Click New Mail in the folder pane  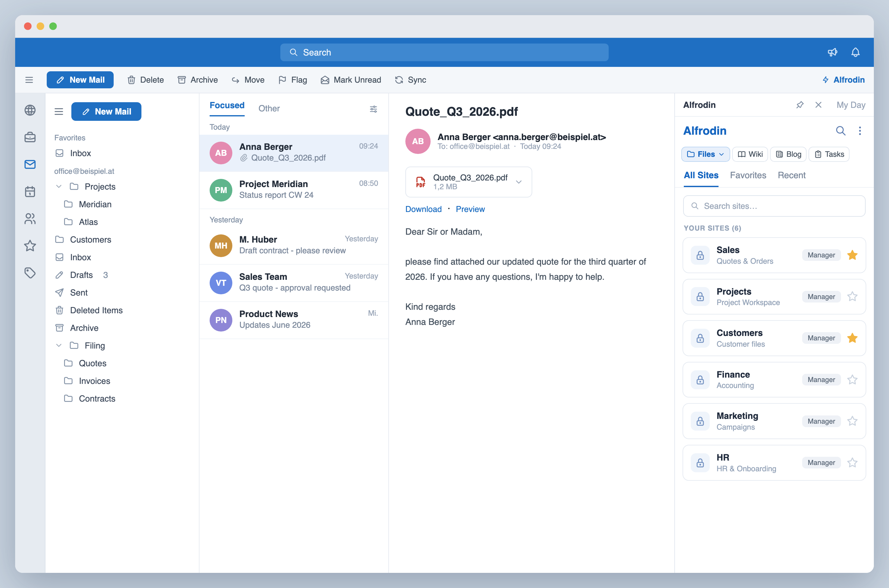click(x=106, y=111)
